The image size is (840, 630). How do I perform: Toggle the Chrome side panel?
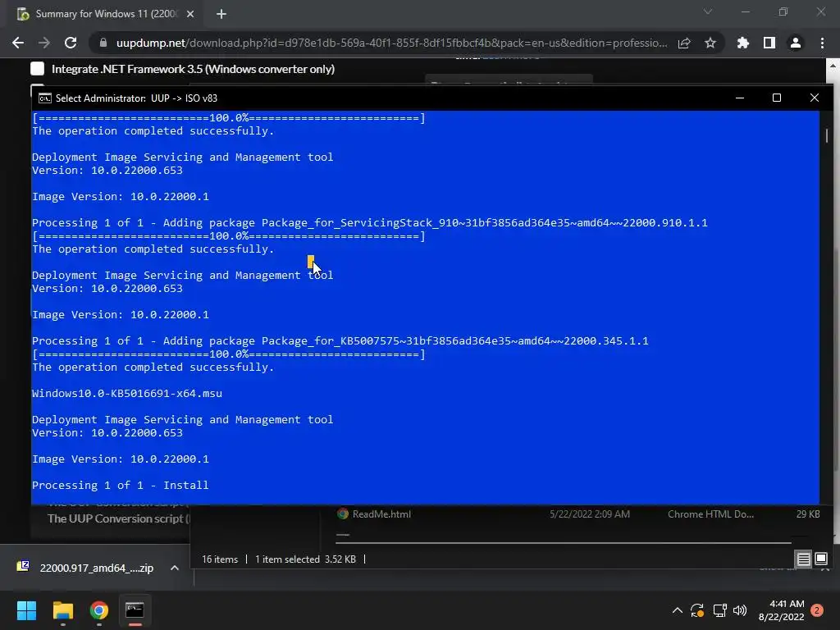pyautogui.click(x=769, y=43)
